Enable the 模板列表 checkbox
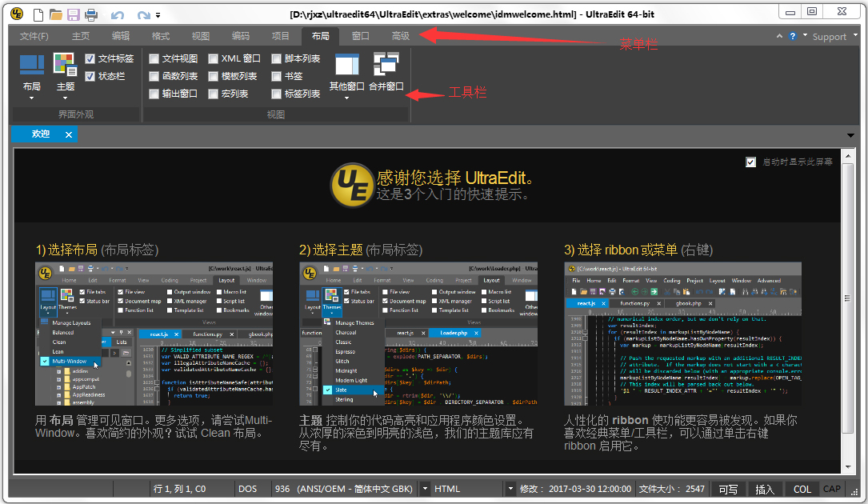This screenshot has height=504, width=868. pyautogui.click(x=213, y=77)
